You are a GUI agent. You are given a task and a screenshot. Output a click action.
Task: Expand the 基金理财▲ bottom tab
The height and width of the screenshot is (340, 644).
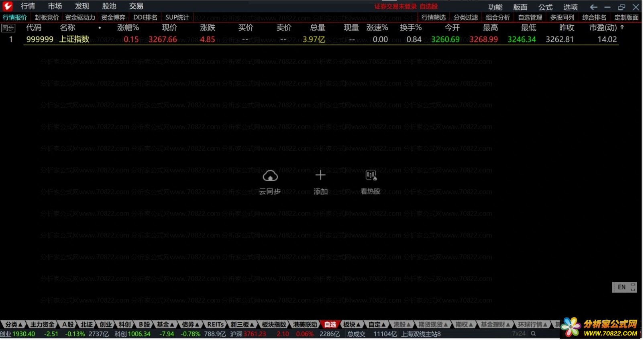pyautogui.click(x=496, y=324)
